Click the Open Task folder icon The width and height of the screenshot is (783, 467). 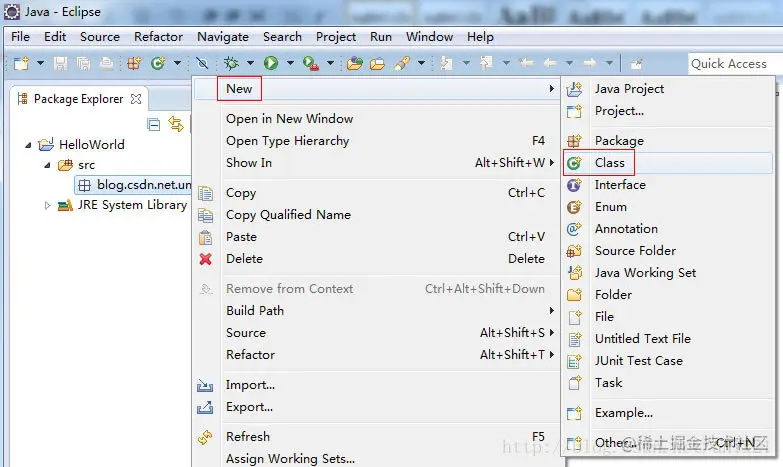(x=378, y=63)
